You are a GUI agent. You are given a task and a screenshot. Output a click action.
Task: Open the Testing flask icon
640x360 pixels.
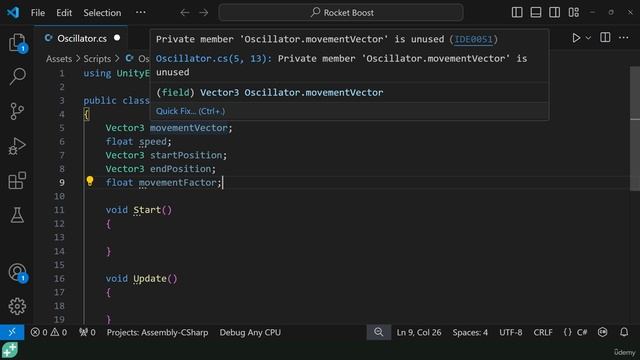(x=17, y=215)
